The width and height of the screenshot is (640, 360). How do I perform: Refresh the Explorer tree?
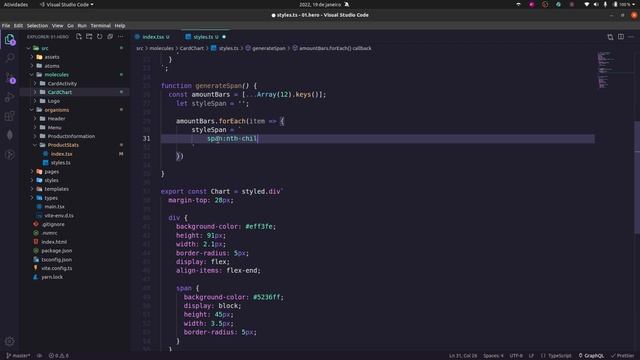point(100,37)
